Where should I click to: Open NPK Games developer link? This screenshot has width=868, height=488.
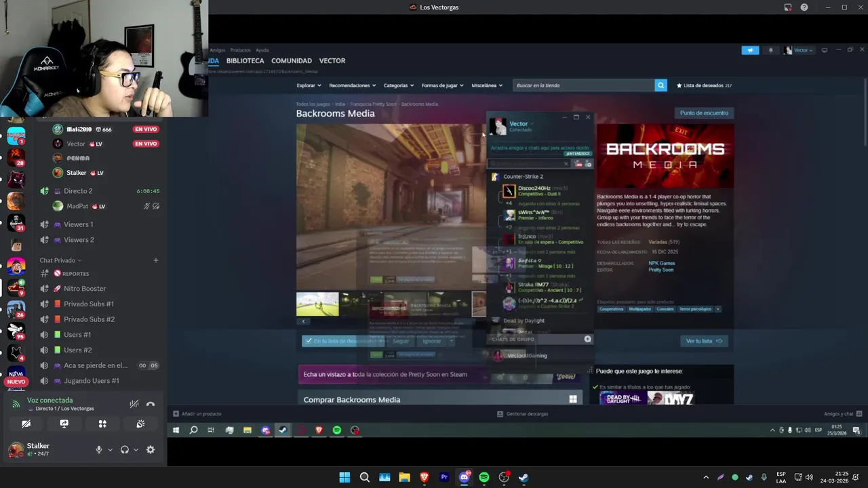pos(661,263)
